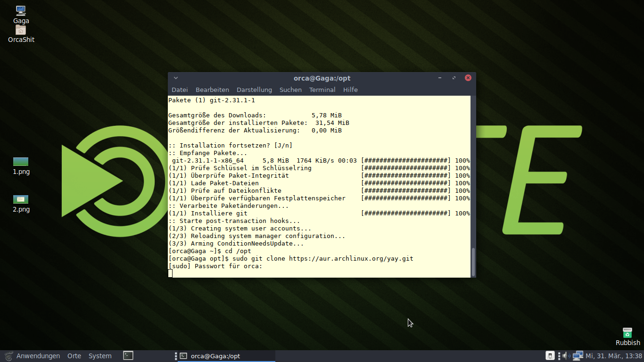644x362 pixels.
Task: Click the terminal cursor after password prompt
Action: point(170,273)
